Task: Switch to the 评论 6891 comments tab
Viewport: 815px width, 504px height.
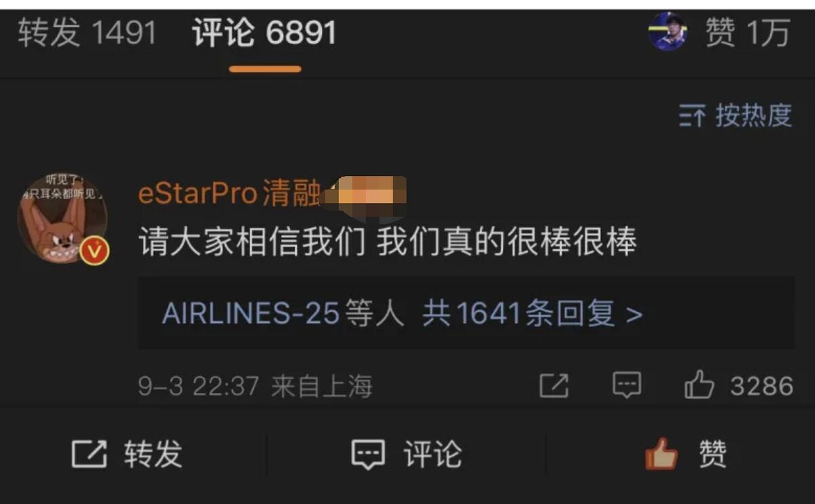Action: coord(264,33)
